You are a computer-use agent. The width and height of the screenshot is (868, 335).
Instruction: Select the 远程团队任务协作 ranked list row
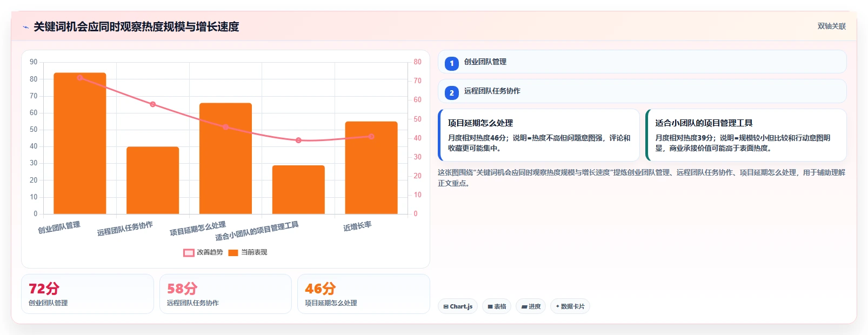642,91
